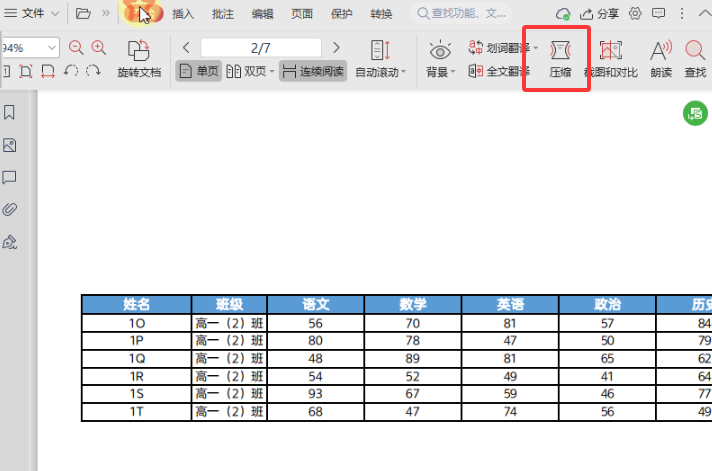Expand the 自动滚动 dropdown arrow
This screenshot has height=471, width=712.
pyautogui.click(x=404, y=72)
